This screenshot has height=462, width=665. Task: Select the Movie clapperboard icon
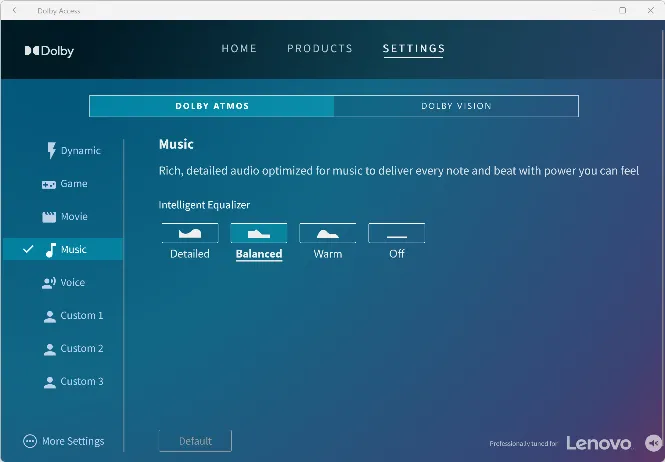49,217
